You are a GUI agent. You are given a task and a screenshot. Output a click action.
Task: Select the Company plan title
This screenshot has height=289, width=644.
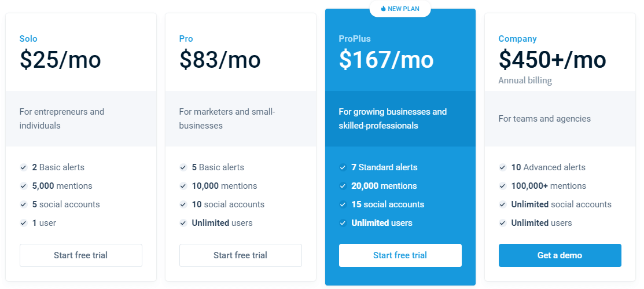pos(517,39)
